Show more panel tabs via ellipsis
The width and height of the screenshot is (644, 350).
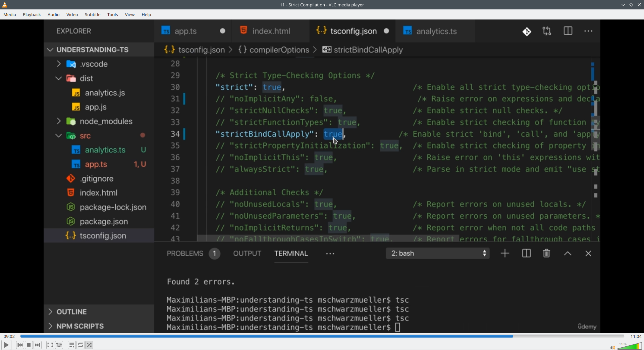click(x=330, y=254)
